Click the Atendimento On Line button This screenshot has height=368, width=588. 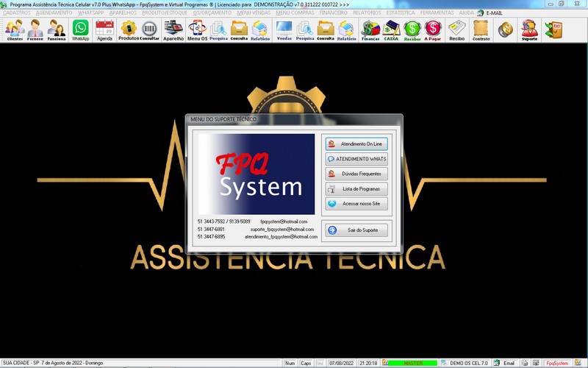pos(356,144)
